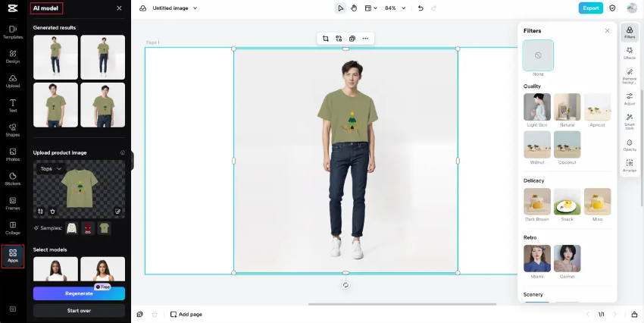Select the Remove background tool
Image resolution: width=644 pixels, height=323 pixels.
click(630, 77)
